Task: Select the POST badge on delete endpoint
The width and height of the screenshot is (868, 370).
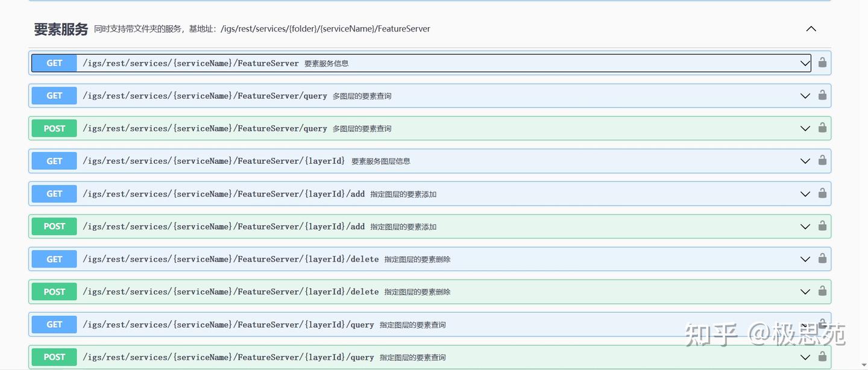Action: (x=54, y=291)
